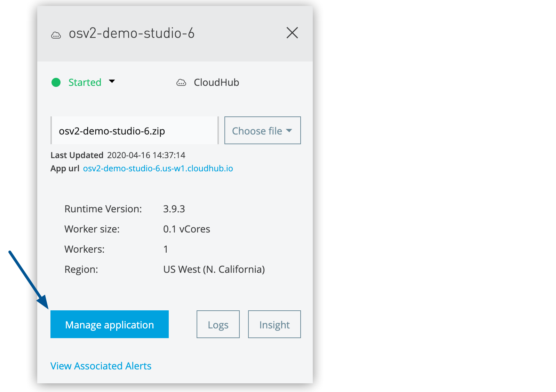
Task: Click the Worker size value 0.1 vCores
Action: [x=186, y=229]
